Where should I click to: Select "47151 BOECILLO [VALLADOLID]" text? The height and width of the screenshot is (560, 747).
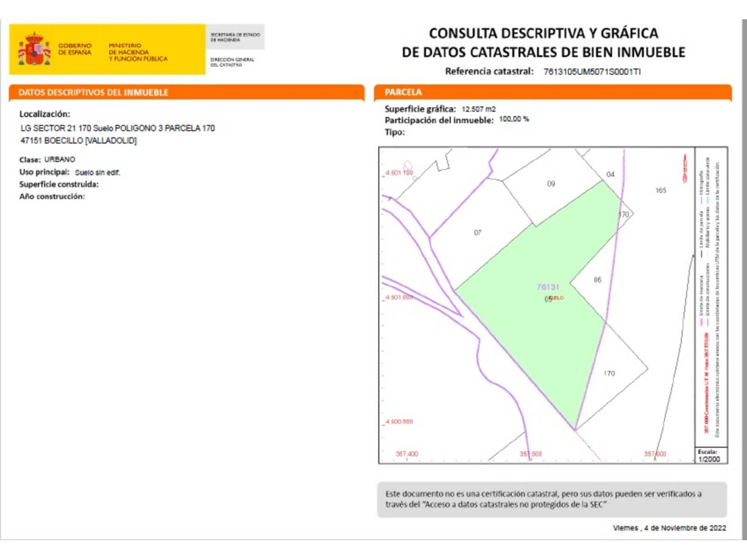[x=78, y=141]
